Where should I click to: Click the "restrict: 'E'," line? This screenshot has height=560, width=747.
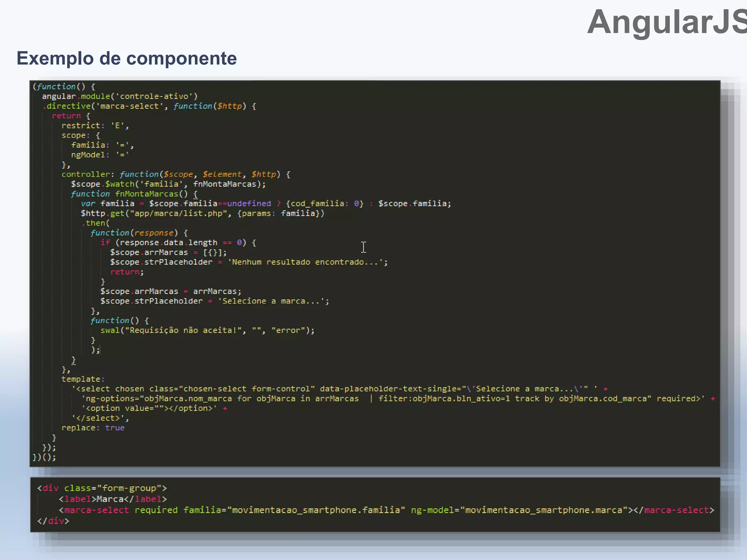point(95,126)
